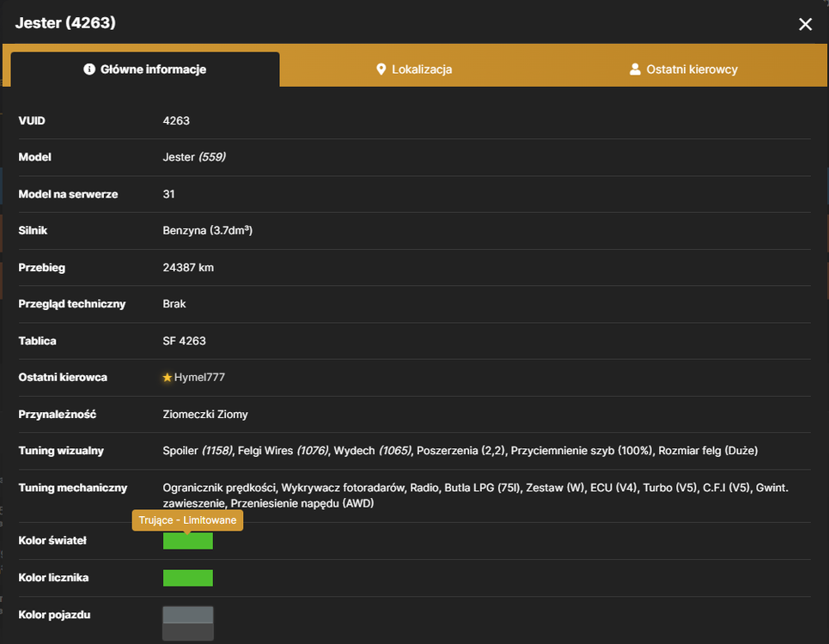Viewport: 829px width, 644px height.
Task: Click the mileage value 24387 km
Action: 188,267
